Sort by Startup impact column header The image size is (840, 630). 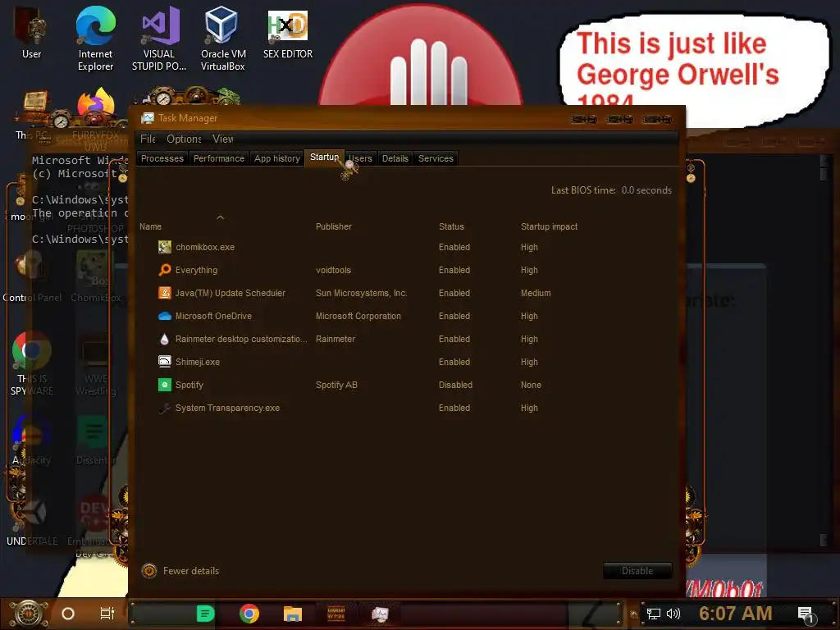point(549,226)
